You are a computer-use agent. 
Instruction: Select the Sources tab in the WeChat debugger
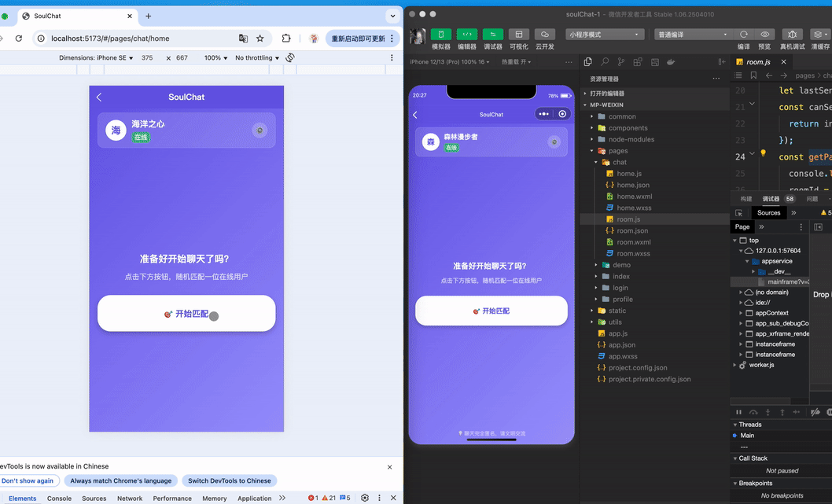(768, 213)
